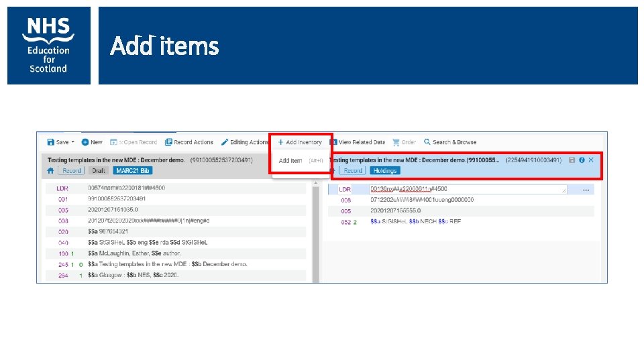Screen dimensions: 644x362
Task: Click the bib record title Testing templates
Action: (116, 160)
